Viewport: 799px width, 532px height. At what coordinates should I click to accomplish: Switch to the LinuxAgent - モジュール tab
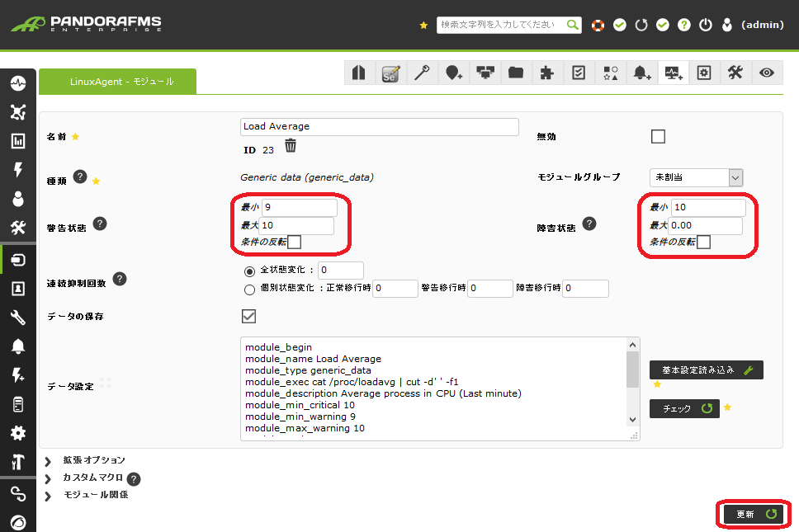(118, 82)
